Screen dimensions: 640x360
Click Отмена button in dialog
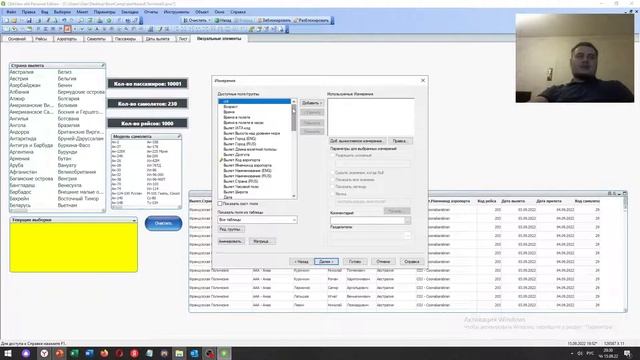tap(383, 261)
